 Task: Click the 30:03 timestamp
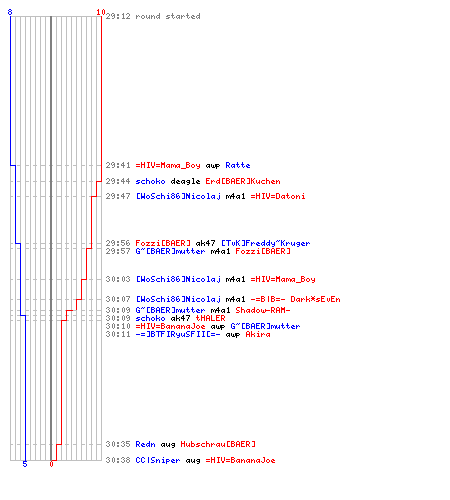pos(118,279)
